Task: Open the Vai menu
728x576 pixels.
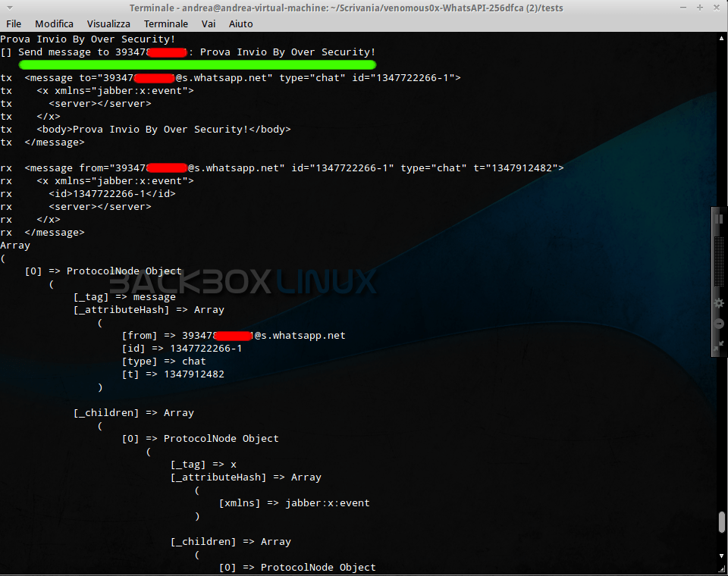Action: (209, 23)
